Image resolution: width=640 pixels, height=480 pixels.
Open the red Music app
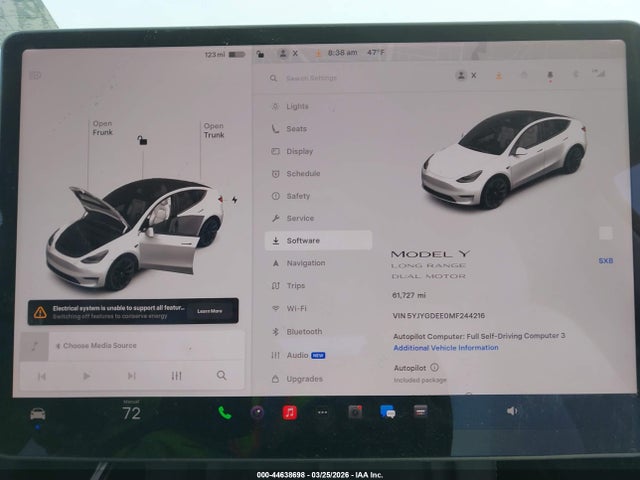click(290, 413)
